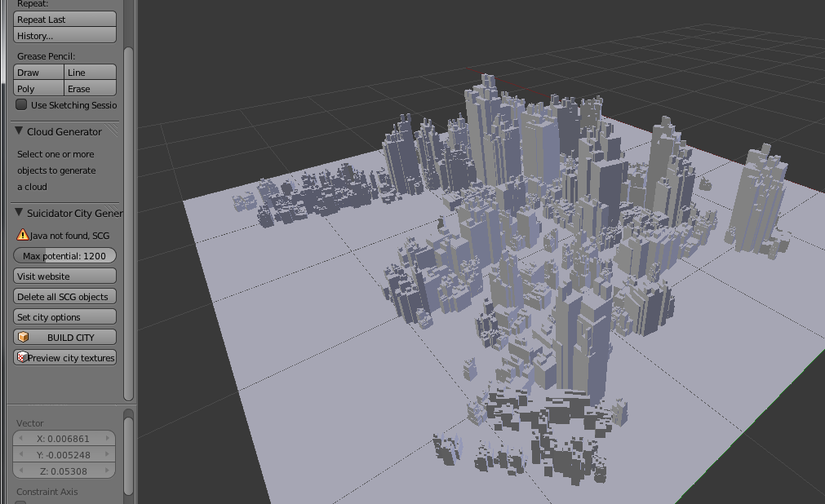The image size is (825, 504).
Task: Click the Repeat Last button
Action: click(x=64, y=20)
